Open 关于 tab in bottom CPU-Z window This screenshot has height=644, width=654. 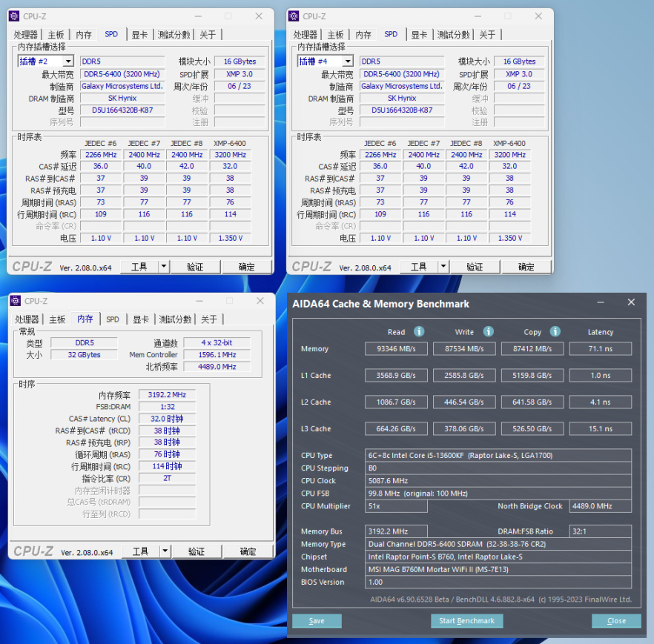pos(208,319)
